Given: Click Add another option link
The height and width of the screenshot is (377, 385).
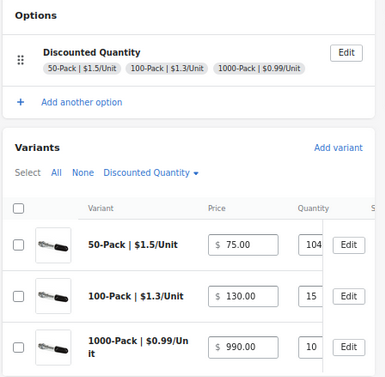Looking at the screenshot, I should point(82,102).
